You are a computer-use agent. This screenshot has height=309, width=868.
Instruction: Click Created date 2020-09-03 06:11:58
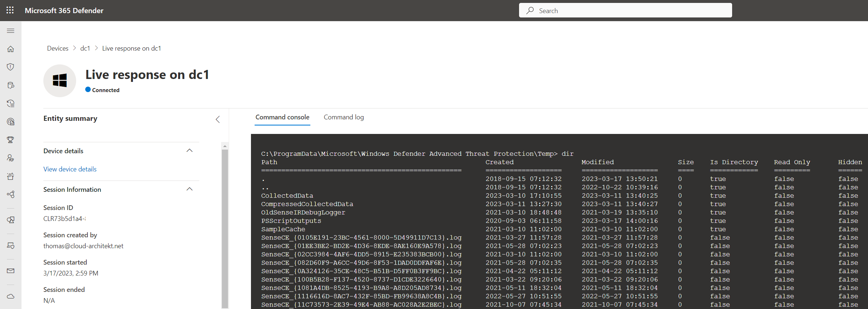point(523,221)
